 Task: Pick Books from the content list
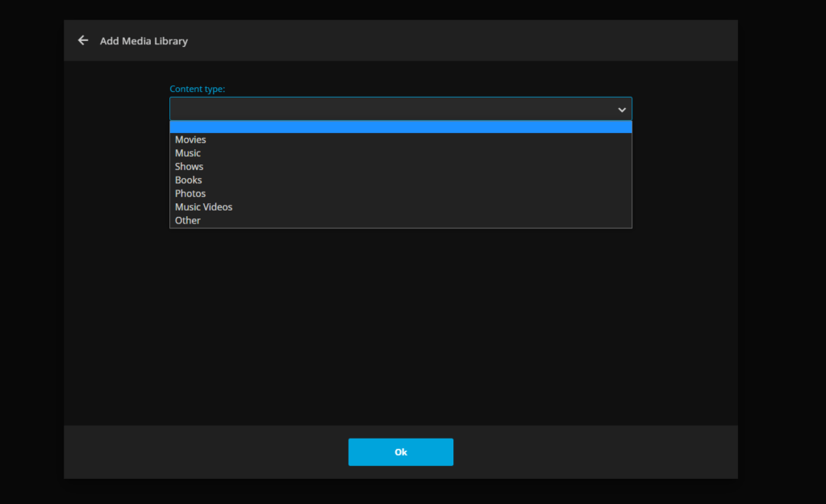[400, 180]
